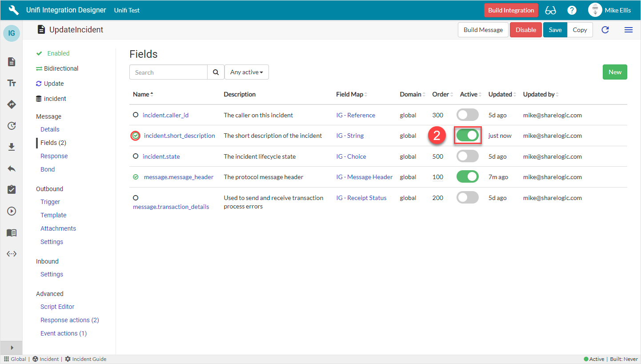Click the search magnifier button

(x=216, y=72)
